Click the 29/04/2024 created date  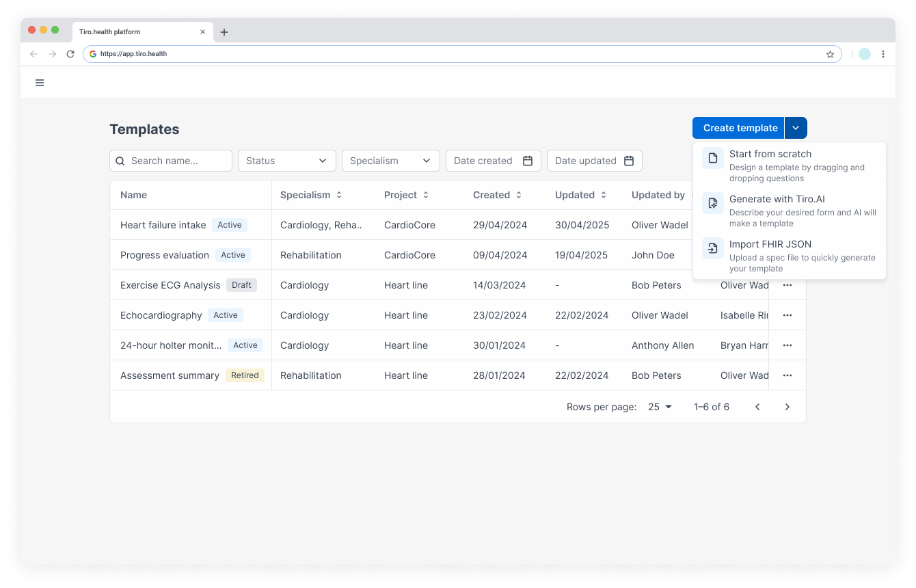500,225
